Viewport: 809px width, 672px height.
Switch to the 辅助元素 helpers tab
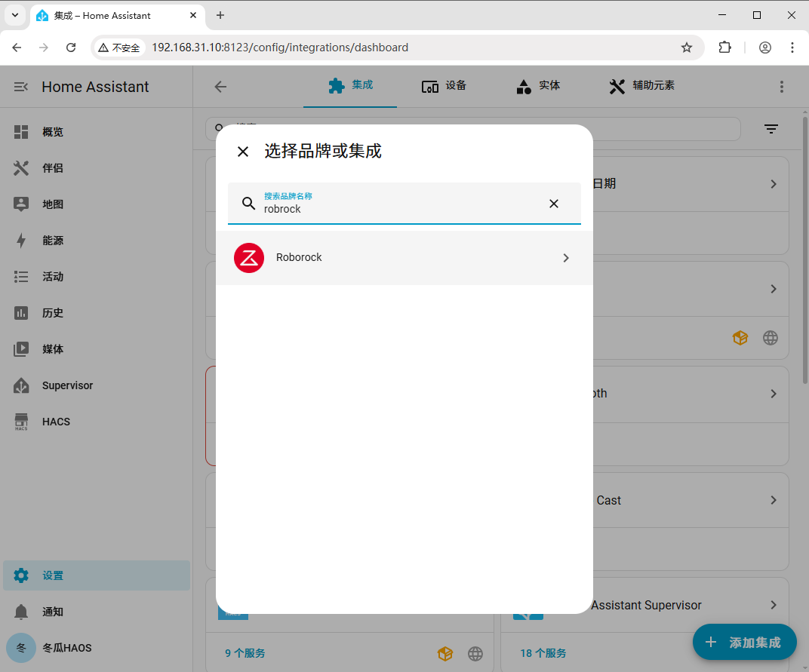coord(641,86)
